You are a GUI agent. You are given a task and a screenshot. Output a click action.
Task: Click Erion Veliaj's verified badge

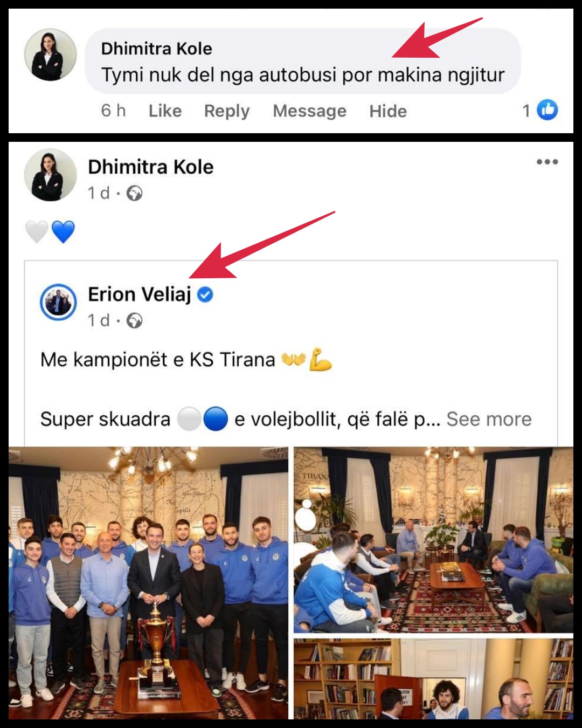[x=205, y=294]
